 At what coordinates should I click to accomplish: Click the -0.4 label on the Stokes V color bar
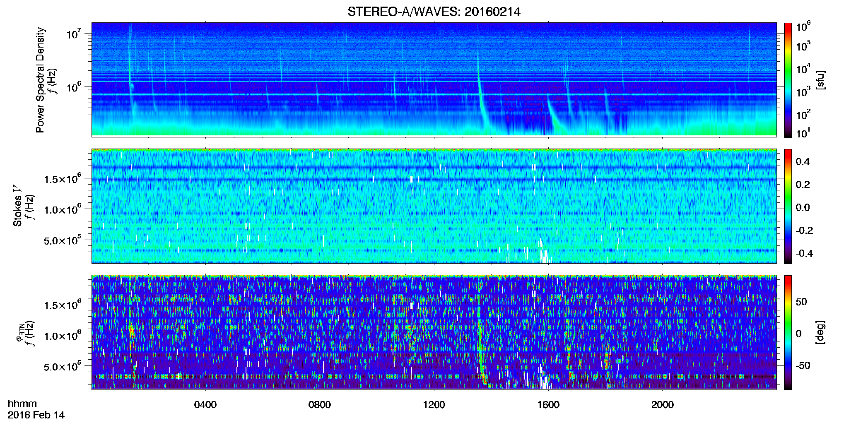[804, 253]
